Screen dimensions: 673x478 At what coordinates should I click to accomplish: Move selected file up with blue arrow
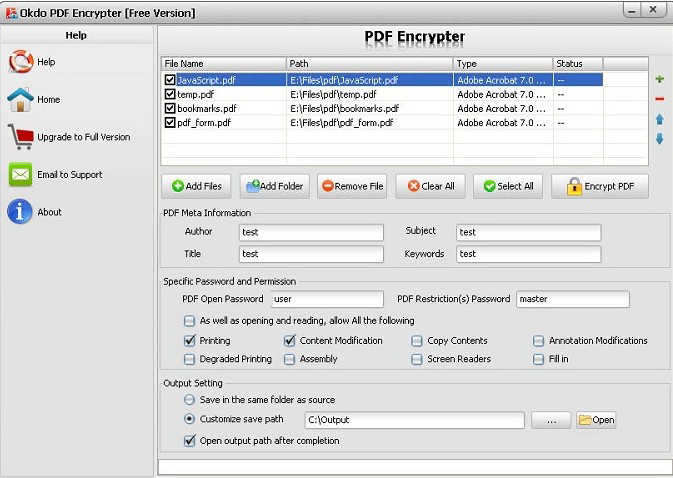click(x=660, y=119)
